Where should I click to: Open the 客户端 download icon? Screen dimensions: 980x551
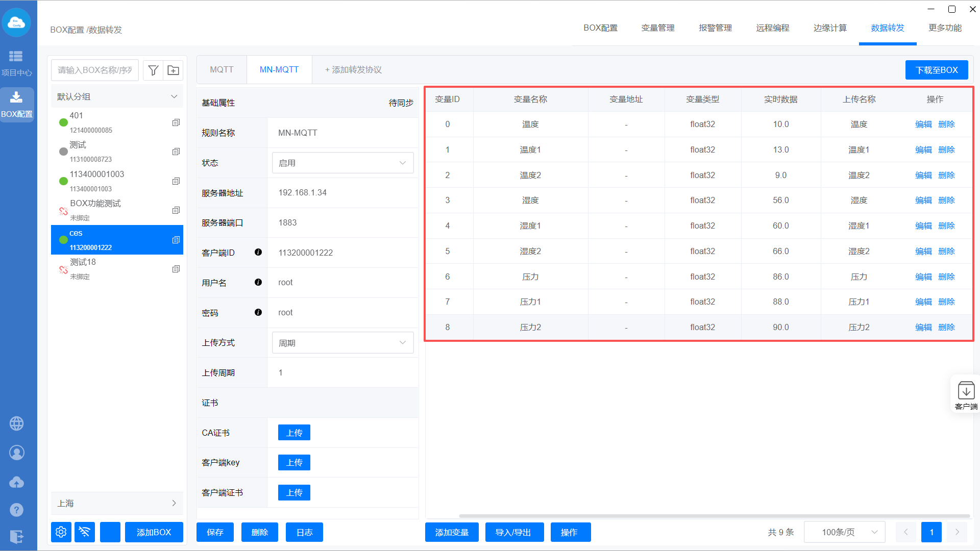(966, 391)
